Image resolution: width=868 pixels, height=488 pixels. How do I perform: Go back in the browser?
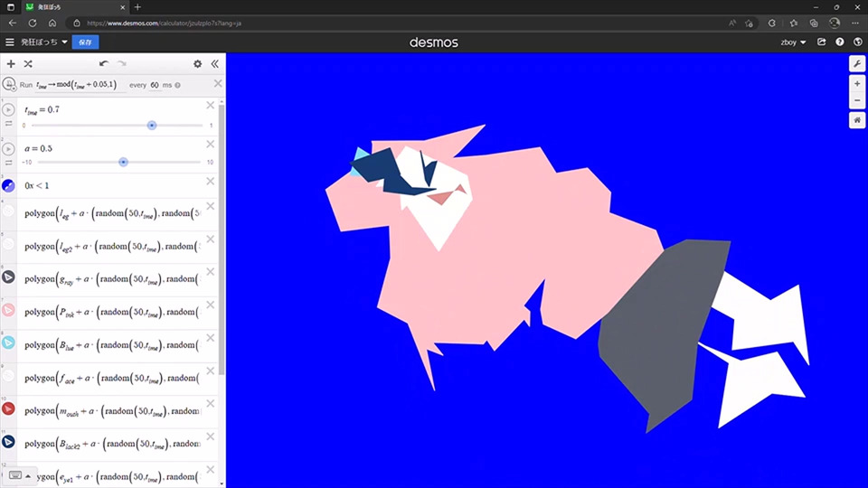point(12,23)
